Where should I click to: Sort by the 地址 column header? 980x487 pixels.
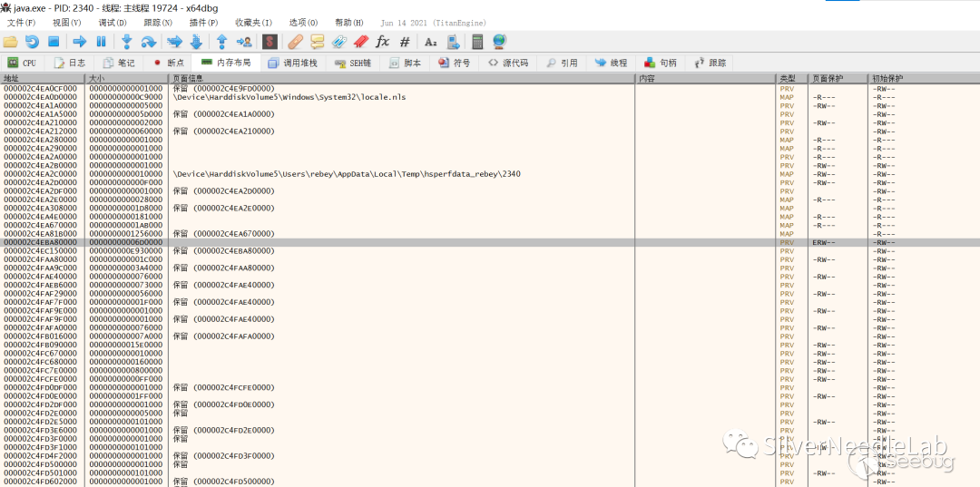pos(11,79)
